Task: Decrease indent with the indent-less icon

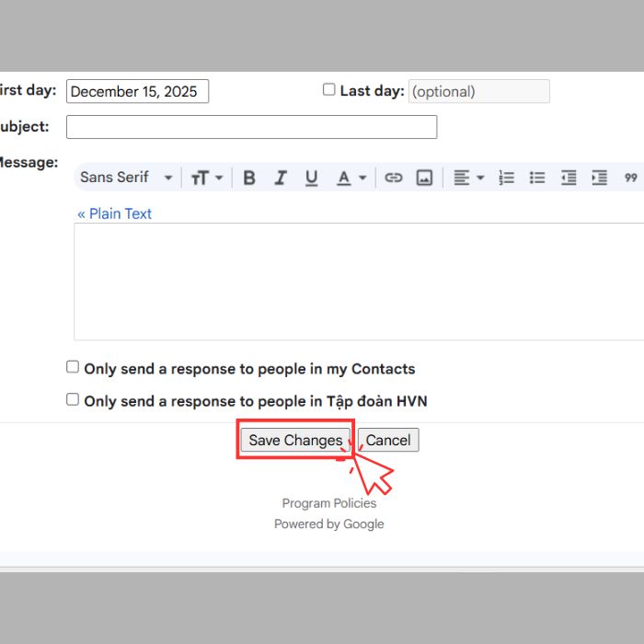Action: click(x=569, y=178)
